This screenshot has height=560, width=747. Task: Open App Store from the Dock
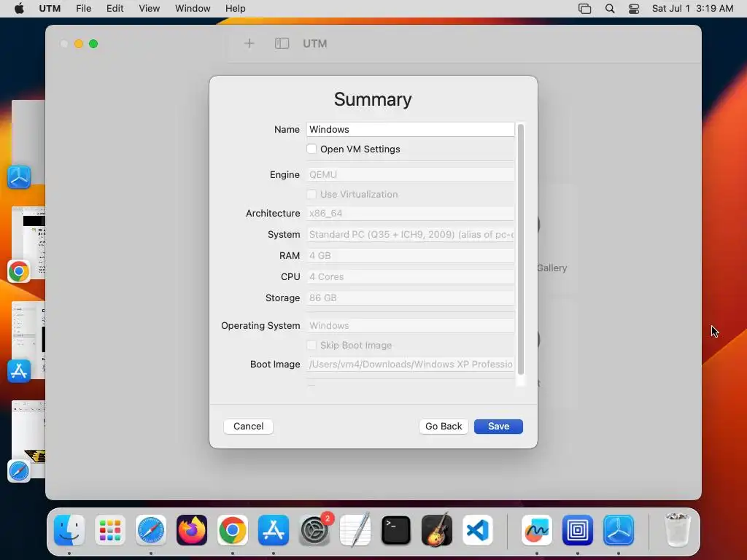coord(274,530)
